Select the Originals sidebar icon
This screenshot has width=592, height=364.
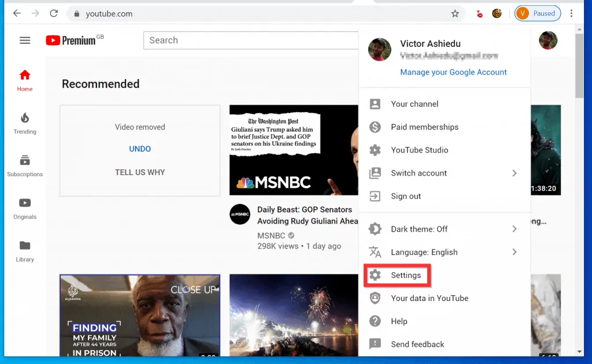(x=24, y=208)
